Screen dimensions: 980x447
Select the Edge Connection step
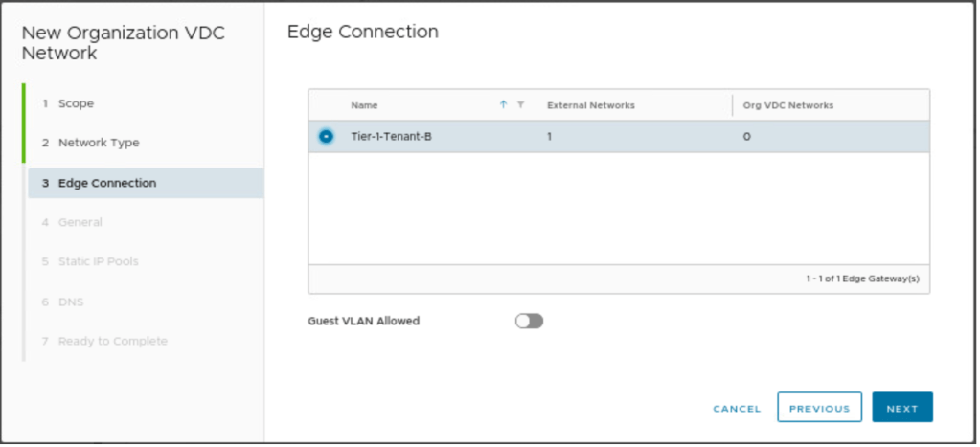106,183
